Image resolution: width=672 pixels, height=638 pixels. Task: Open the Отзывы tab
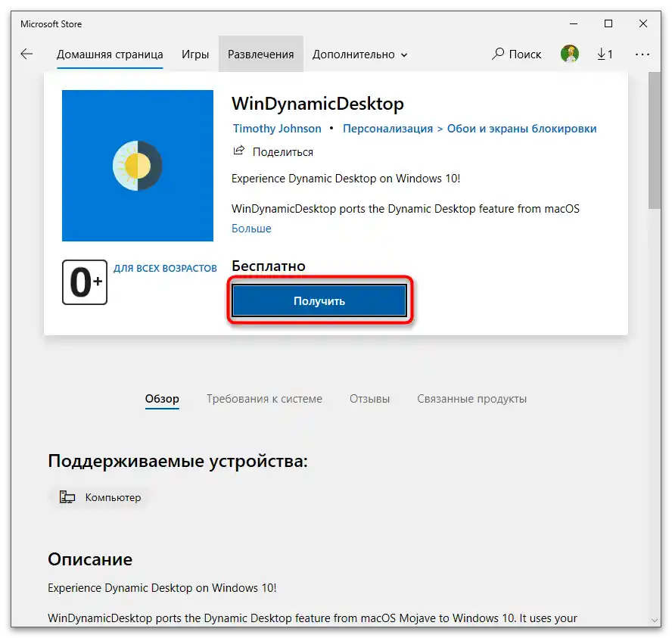(369, 399)
